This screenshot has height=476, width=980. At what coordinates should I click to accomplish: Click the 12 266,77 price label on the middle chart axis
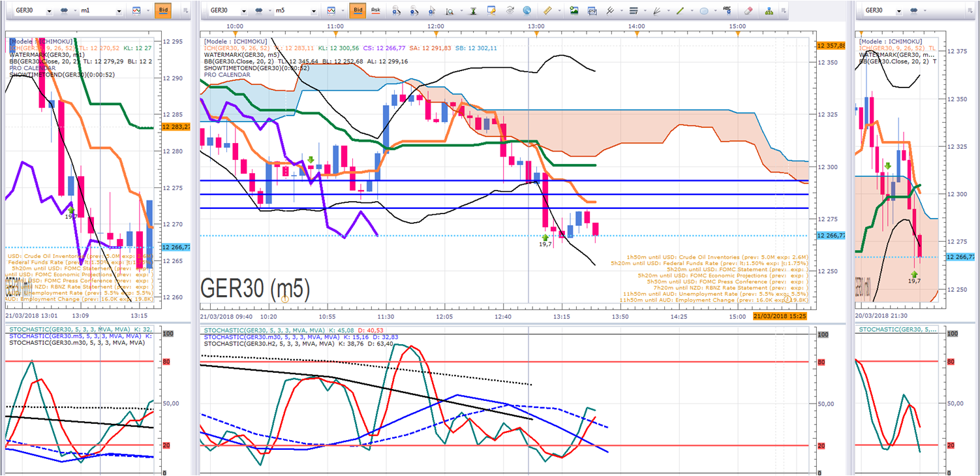(x=831, y=236)
